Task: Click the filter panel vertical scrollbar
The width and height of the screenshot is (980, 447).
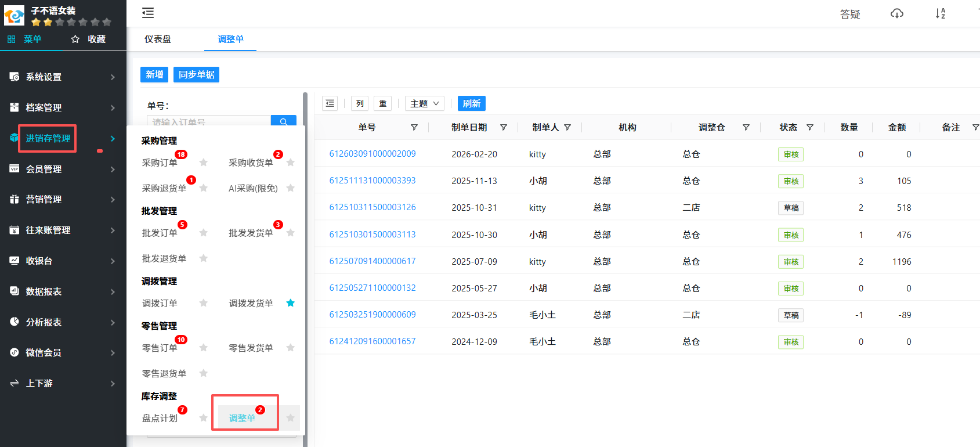Action: [305, 232]
